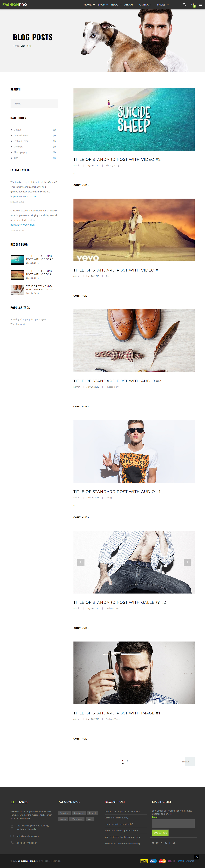Expand the PAGES menu dropdown
The width and height of the screenshot is (205, 868).
point(163,5)
